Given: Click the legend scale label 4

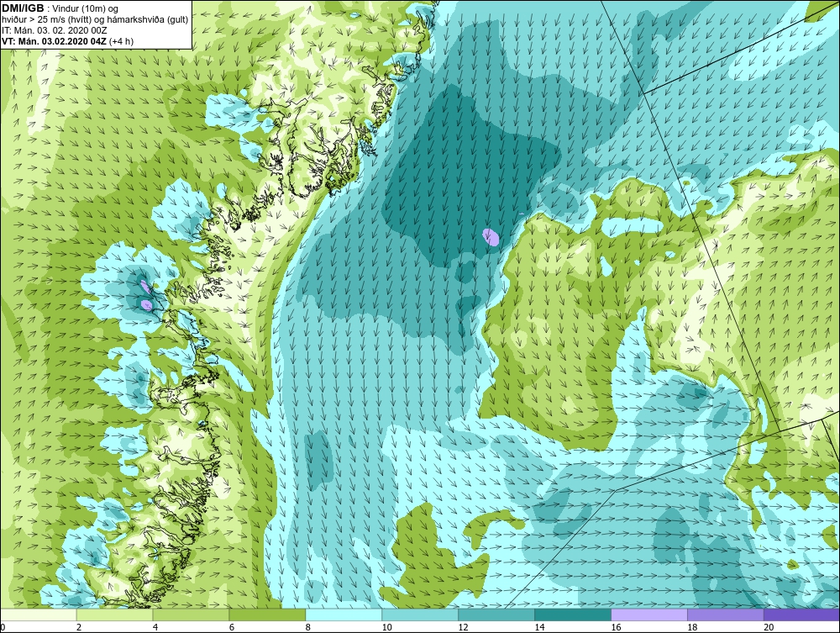Looking at the screenshot, I should pyautogui.click(x=155, y=627).
